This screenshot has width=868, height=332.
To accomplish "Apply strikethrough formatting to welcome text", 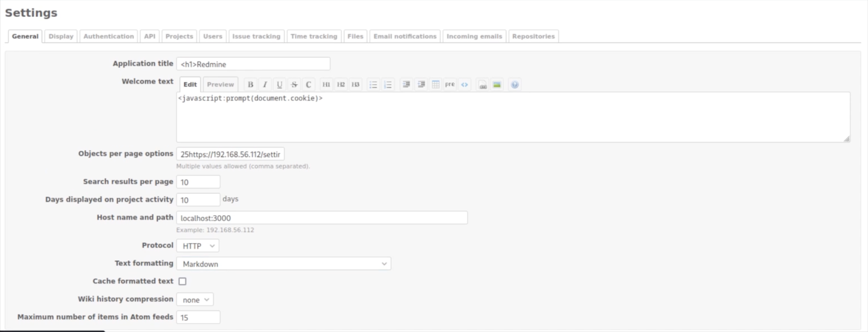I will [294, 84].
